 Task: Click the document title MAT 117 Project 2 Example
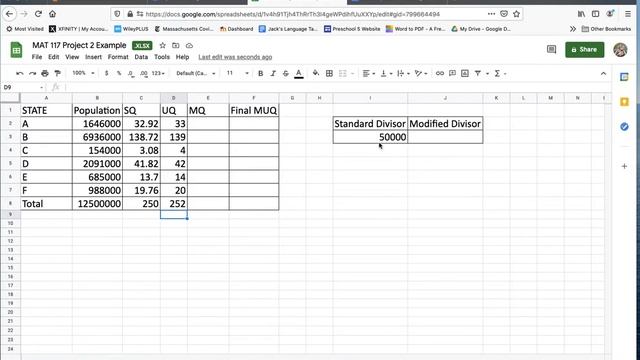coord(79,45)
